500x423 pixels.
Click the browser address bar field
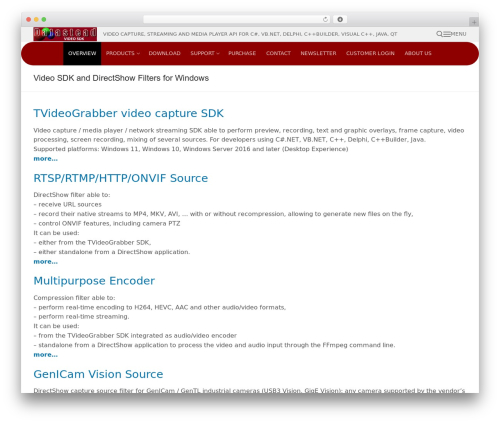coord(237,19)
